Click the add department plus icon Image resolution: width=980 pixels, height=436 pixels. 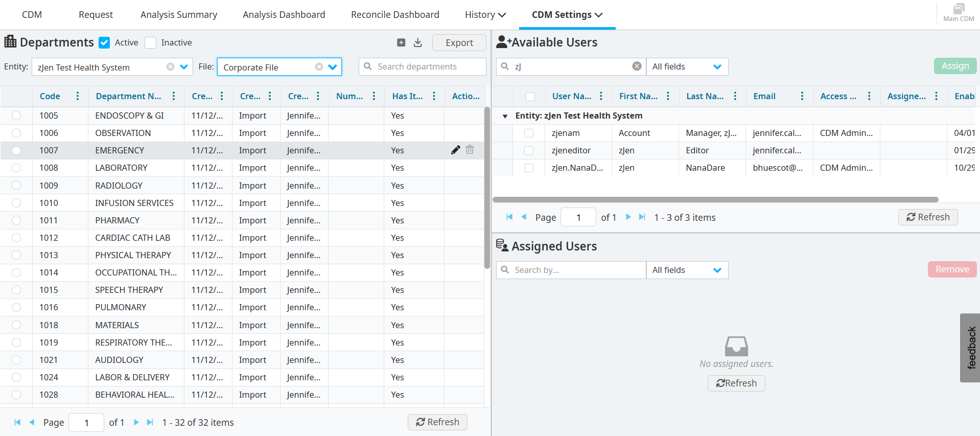(401, 43)
